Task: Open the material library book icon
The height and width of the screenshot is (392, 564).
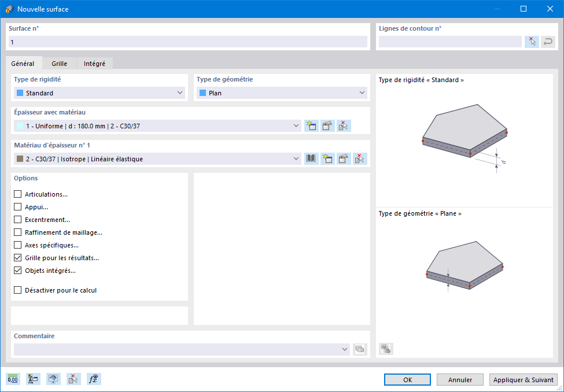Action: point(311,158)
